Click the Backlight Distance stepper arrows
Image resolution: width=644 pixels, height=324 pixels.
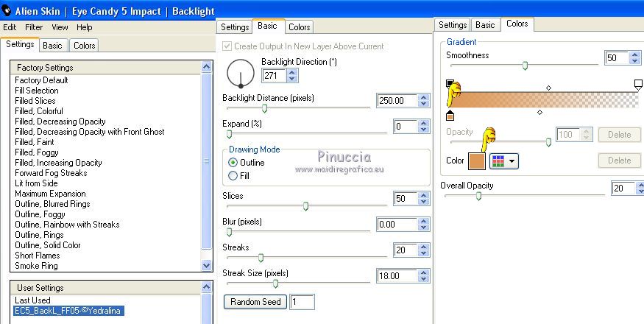pyautogui.click(x=424, y=101)
